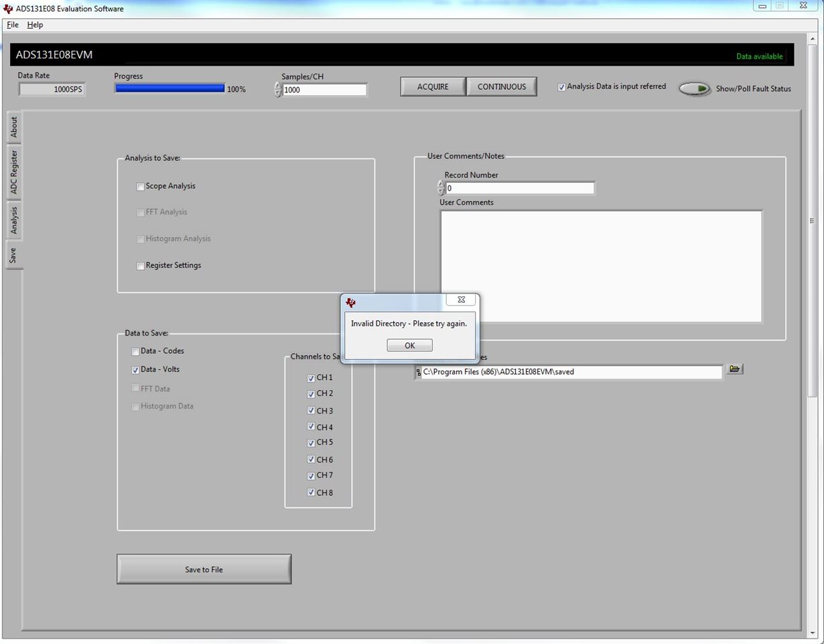The width and height of the screenshot is (824, 644).
Task: Uncheck the CH 1 channel checkbox
Action: (x=311, y=378)
